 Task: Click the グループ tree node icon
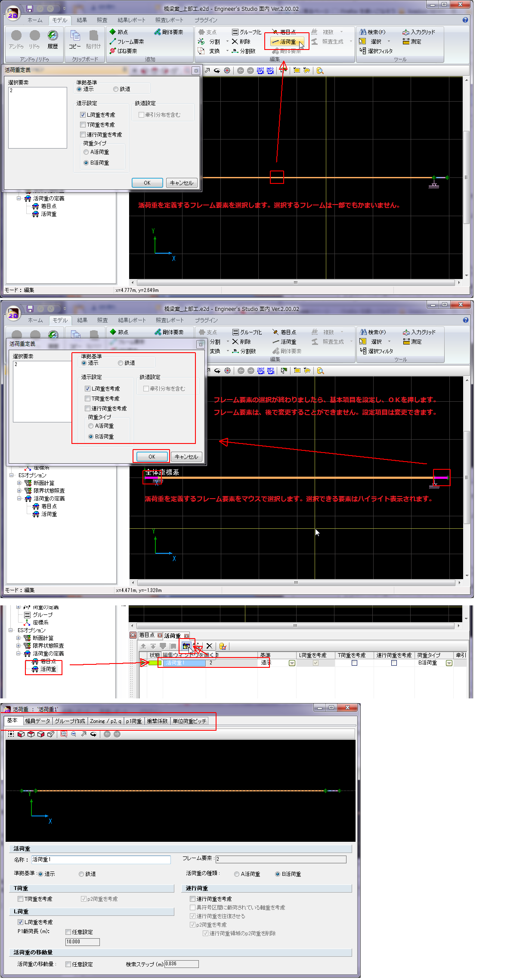tap(27, 615)
